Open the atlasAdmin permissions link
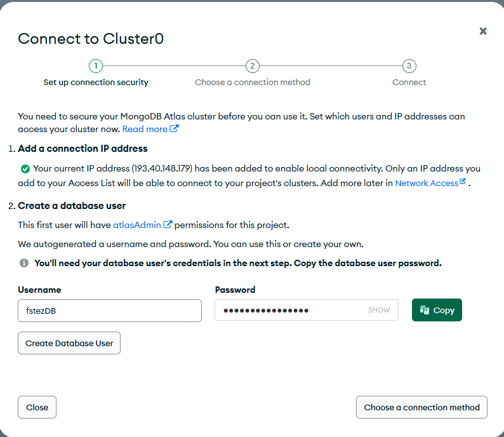Screen dimensions: 504x437 (136, 225)
